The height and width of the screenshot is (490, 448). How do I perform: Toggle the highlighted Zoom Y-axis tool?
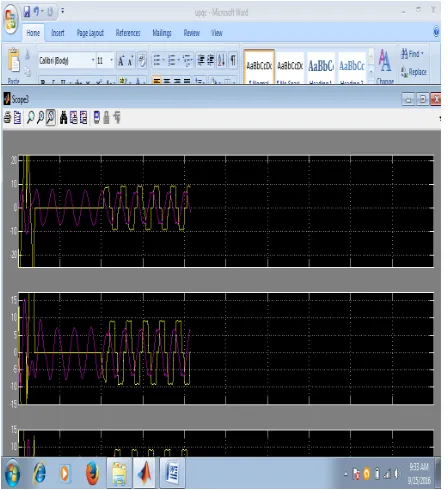(x=50, y=117)
